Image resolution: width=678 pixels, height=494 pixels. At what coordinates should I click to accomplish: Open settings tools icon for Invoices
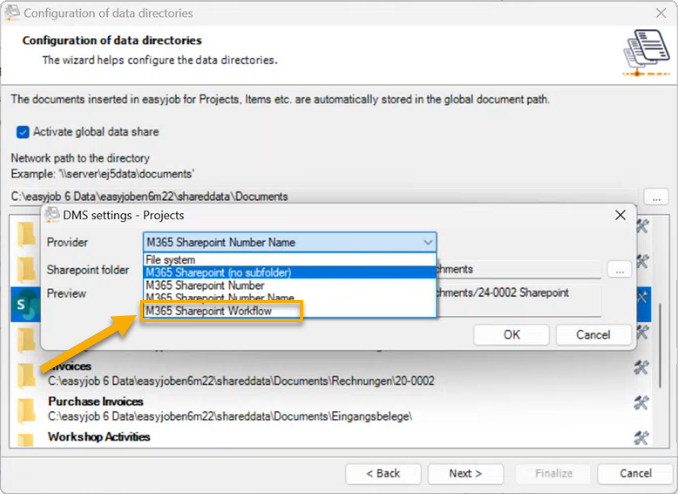[x=642, y=368]
